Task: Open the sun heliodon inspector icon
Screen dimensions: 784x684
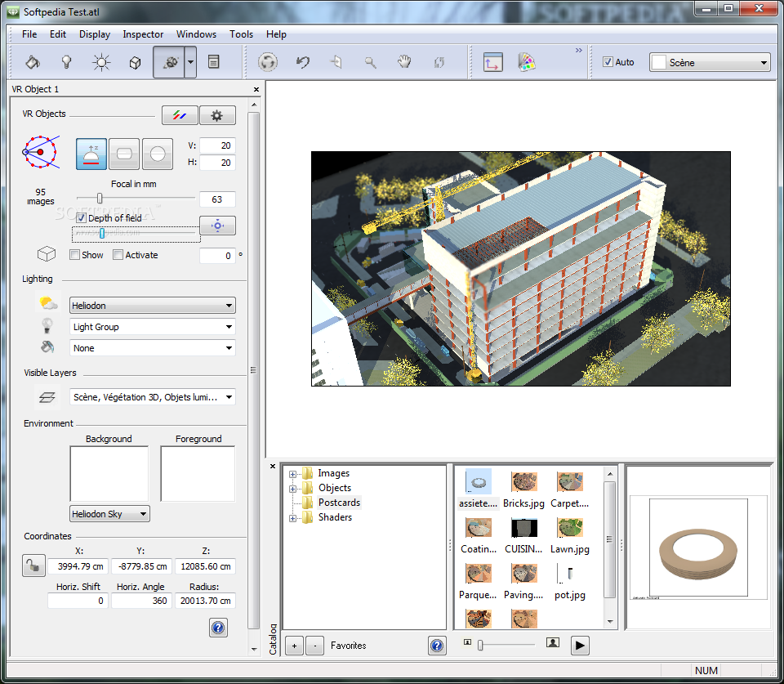Action: [101, 62]
